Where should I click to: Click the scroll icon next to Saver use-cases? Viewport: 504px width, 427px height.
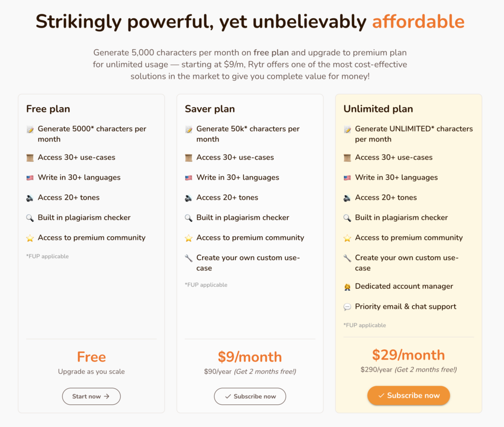pos(189,158)
